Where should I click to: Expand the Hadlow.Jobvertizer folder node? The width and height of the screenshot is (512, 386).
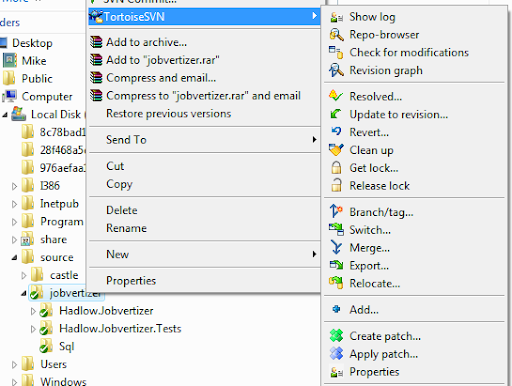click(x=33, y=311)
